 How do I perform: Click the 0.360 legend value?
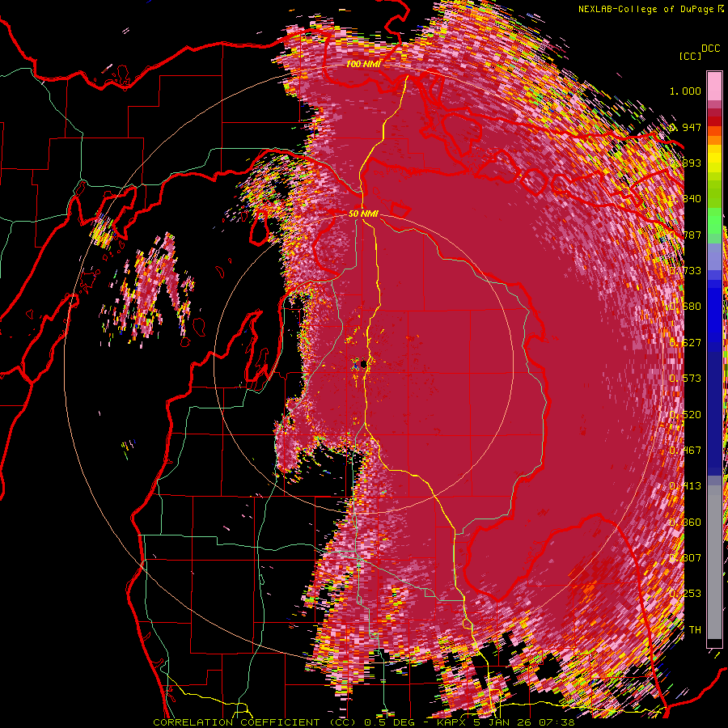685,523
